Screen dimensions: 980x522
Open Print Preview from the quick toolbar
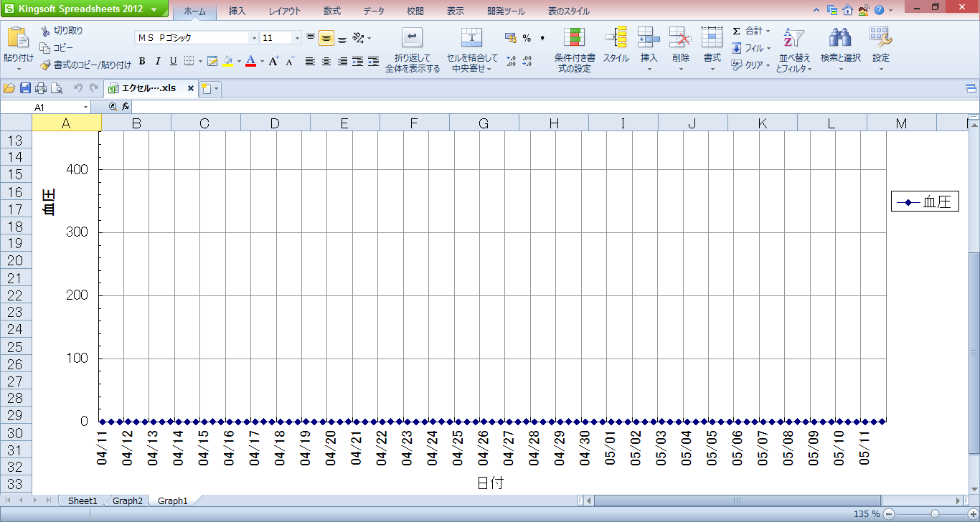57,88
